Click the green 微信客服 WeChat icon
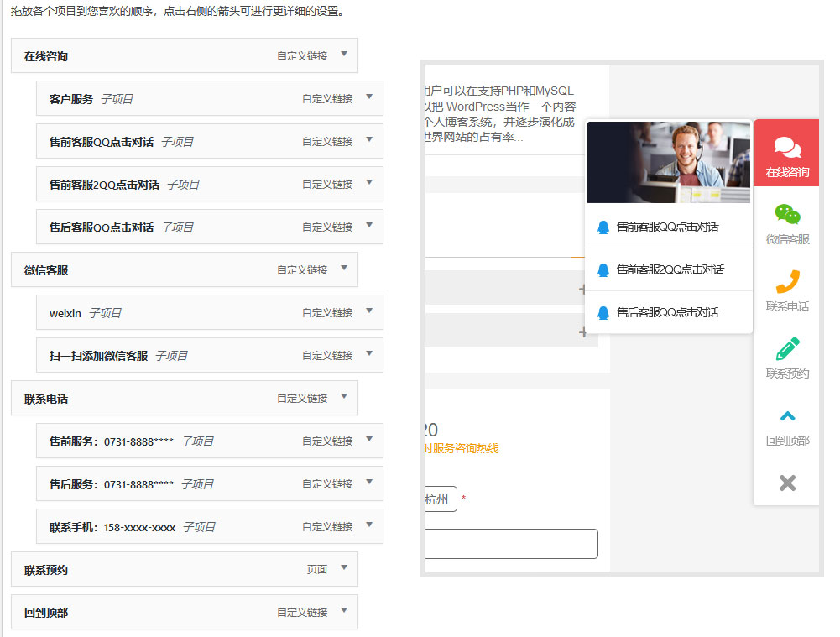Image resolution: width=840 pixels, height=637 pixels. [787, 215]
